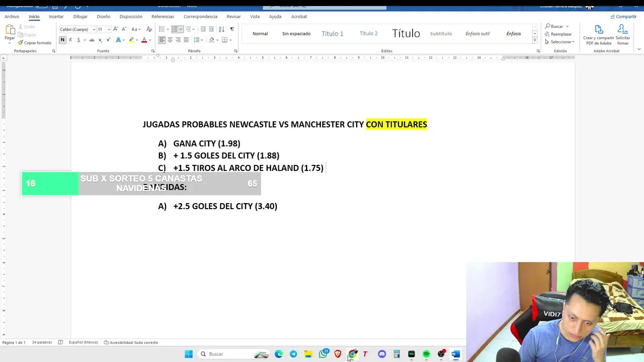Open Seleccionar dropdown
The height and width of the screenshot is (362, 644).
point(559,42)
